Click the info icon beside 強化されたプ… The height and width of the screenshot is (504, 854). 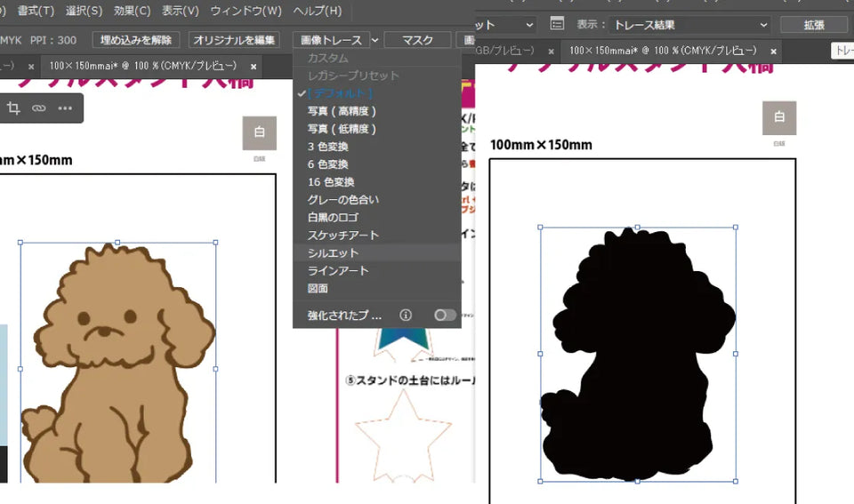pyautogui.click(x=406, y=315)
